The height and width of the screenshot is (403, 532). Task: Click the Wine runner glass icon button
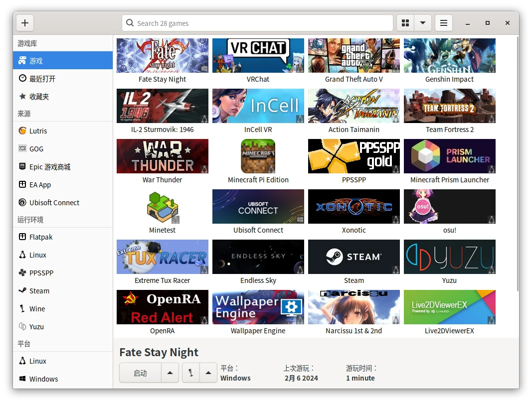click(x=191, y=373)
